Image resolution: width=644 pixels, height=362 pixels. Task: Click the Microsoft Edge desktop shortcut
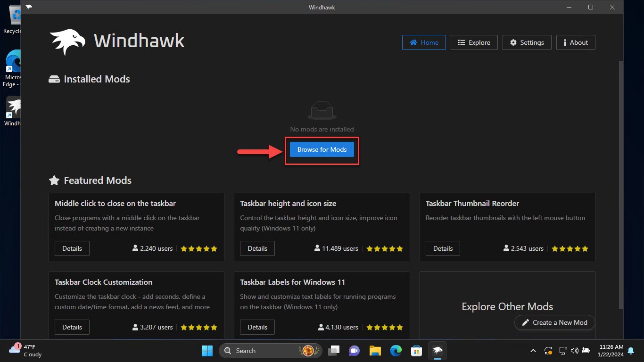coord(12,69)
